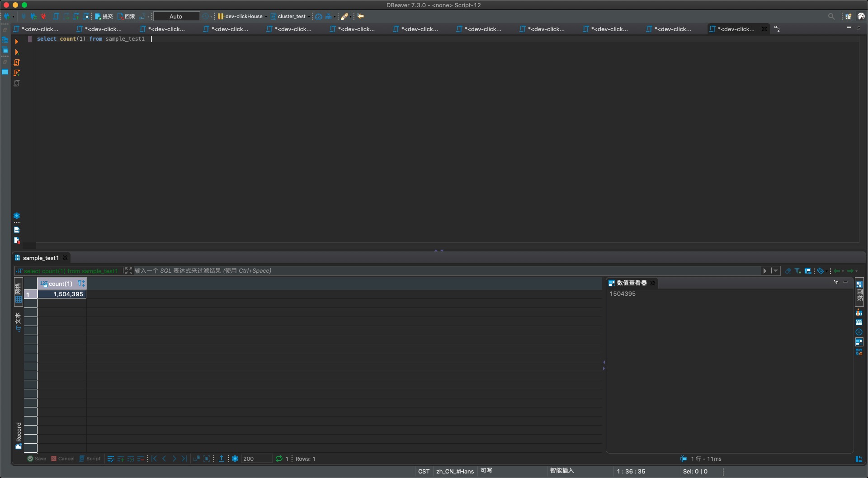Select the sample_test1 result tab

click(x=41, y=258)
